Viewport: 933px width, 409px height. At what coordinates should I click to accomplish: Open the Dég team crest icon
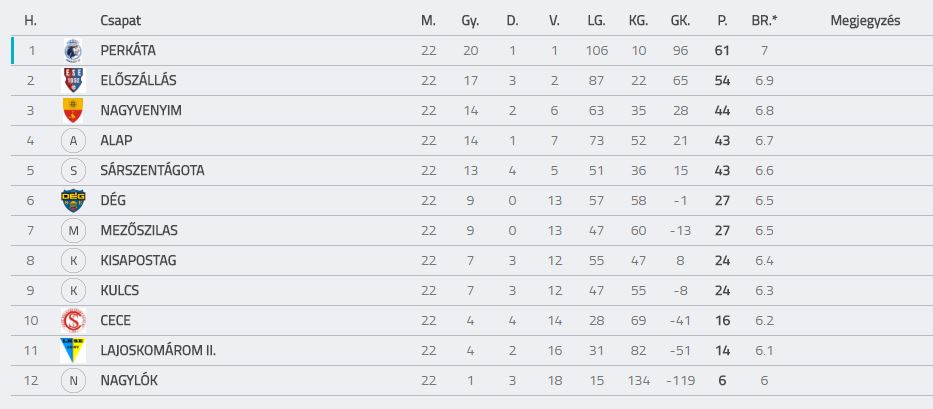pos(73,201)
